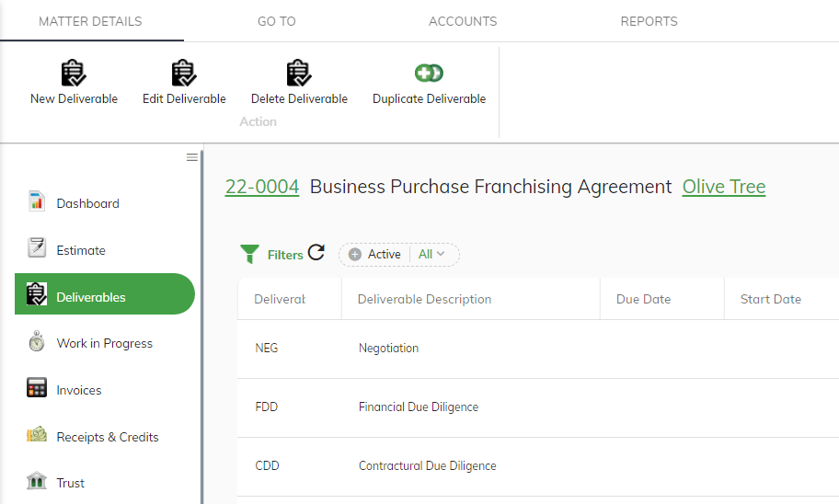
Task: Collapse the sidebar with the hamburger icon
Action: 192,157
